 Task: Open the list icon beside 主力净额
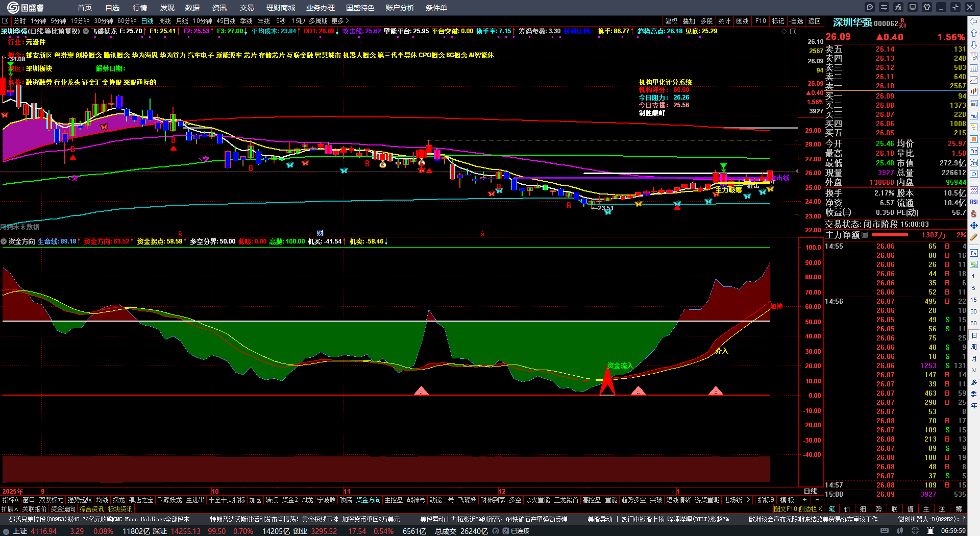(865, 235)
